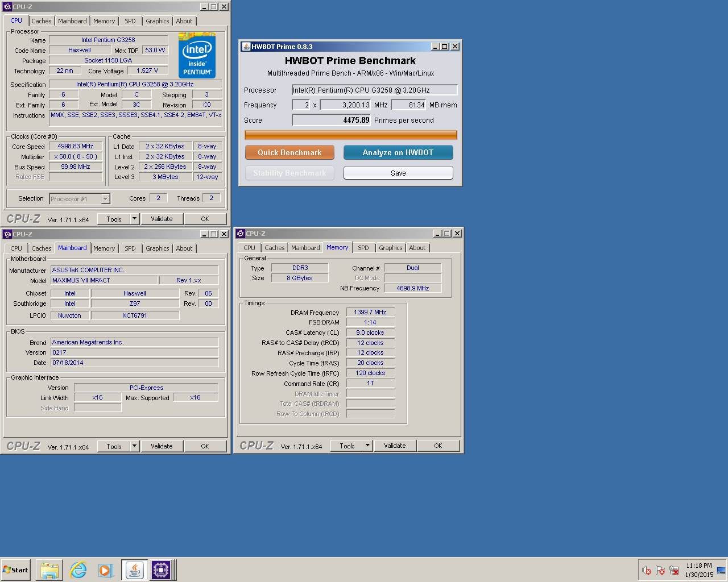Click Save in HWBOT Prime
Screen dimensions: 728x582
tap(398, 173)
